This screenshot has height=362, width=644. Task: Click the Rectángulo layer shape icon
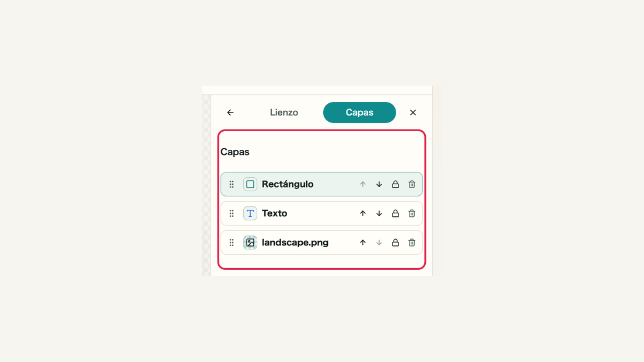(x=250, y=184)
